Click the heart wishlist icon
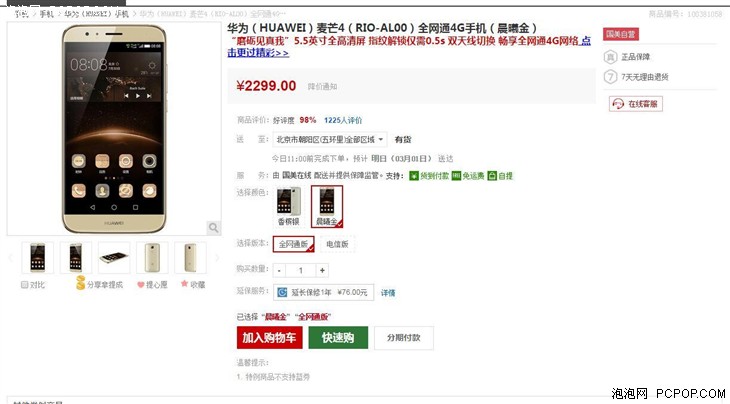 [141, 285]
